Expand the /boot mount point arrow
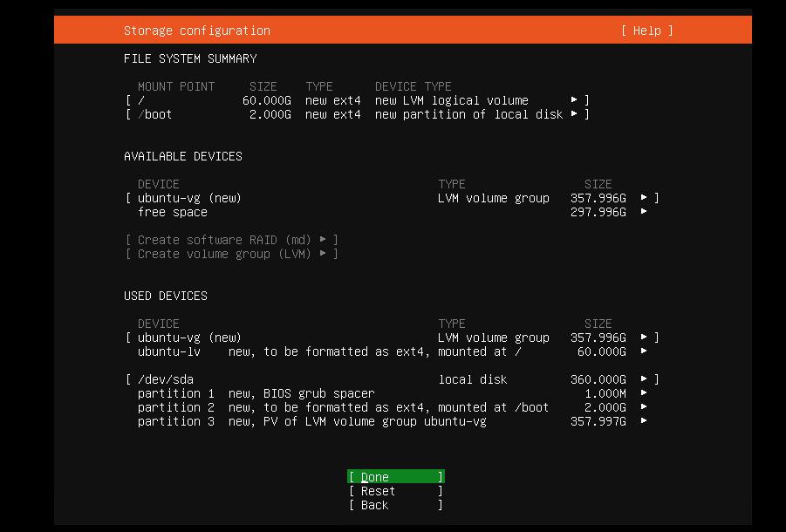Viewport: 786px width, 532px height. click(x=574, y=114)
